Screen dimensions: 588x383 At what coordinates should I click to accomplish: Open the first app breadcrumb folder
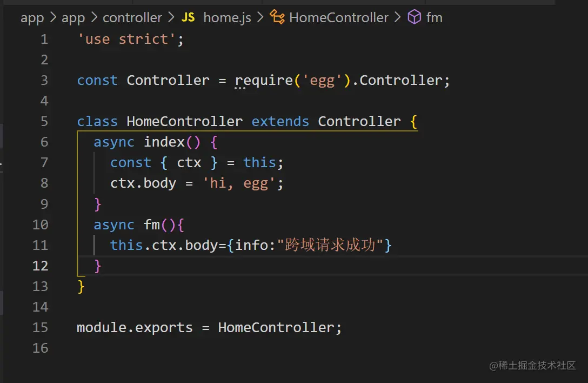click(32, 18)
